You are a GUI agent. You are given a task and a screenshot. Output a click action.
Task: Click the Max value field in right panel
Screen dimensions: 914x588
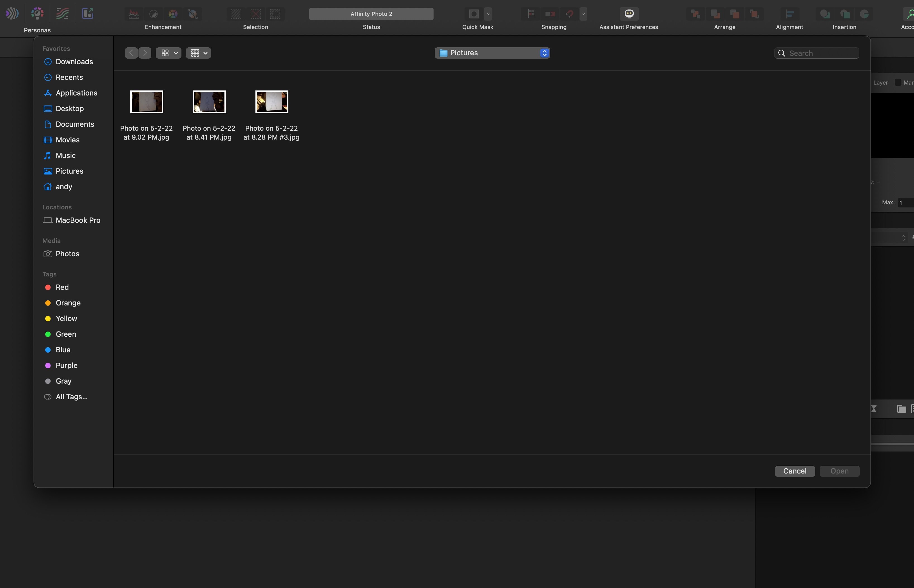[906, 203]
